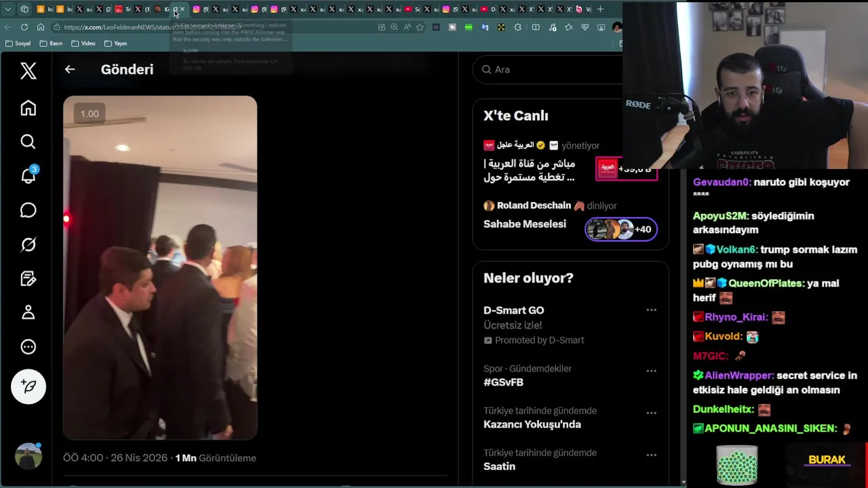
Task: Click the 1 Mn Görüntüleme view count
Action: pyautogui.click(x=216, y=458)
